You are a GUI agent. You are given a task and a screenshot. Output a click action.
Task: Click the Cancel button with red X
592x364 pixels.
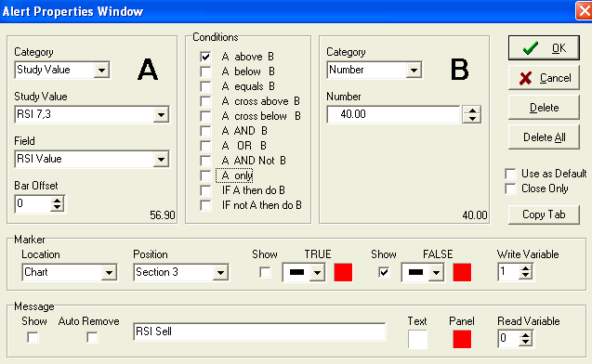(544, 78)
